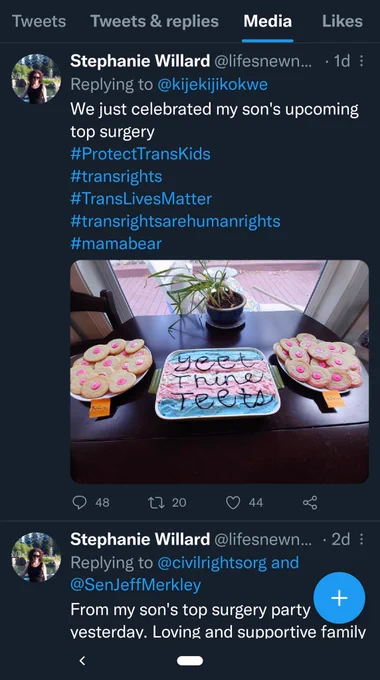Open the #TransLivesMatter hashtag link
Screen dimensions: 380x680
point(141,199)
